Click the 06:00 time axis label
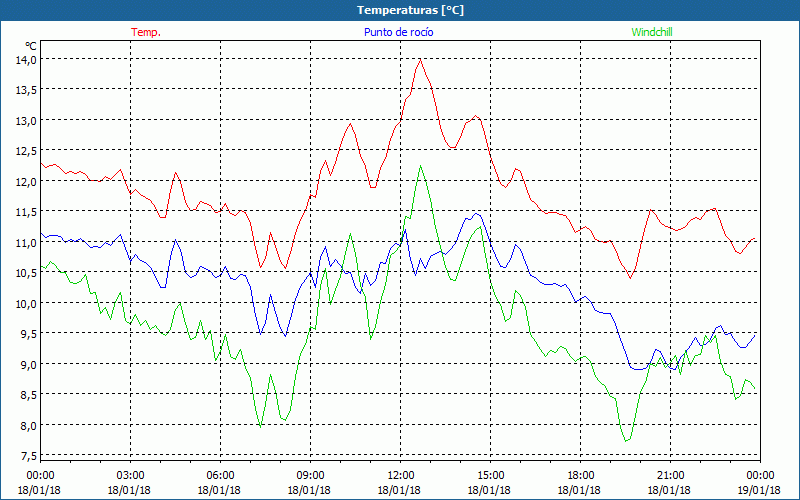The width and height of the screenshot is (800, 500). pyautogui.click(x=220, y=476)
